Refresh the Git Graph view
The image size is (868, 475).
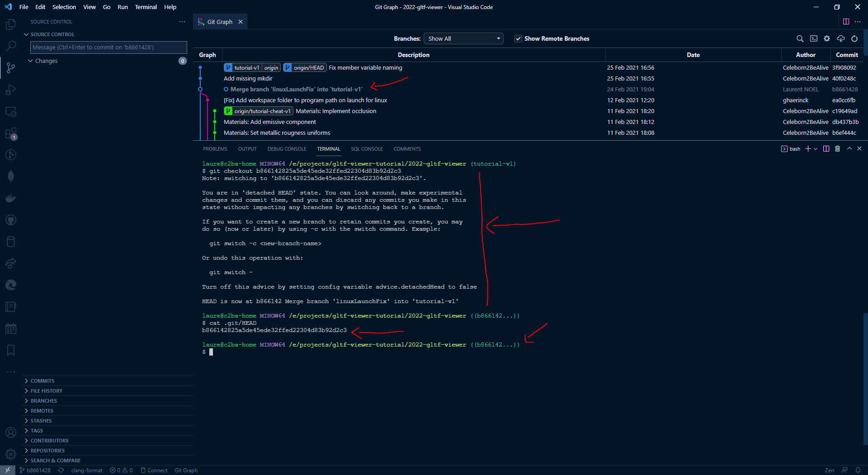[854, 39]
